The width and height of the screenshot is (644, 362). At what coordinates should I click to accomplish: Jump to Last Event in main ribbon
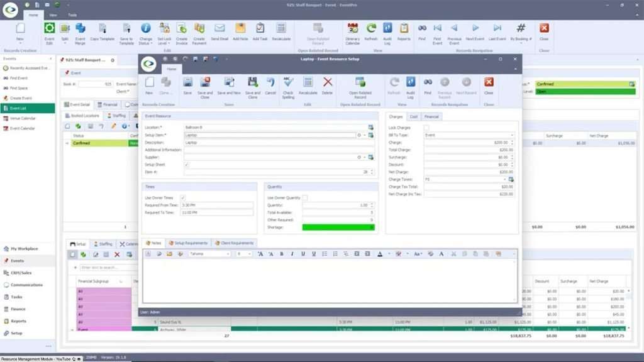tap(497, 32)
